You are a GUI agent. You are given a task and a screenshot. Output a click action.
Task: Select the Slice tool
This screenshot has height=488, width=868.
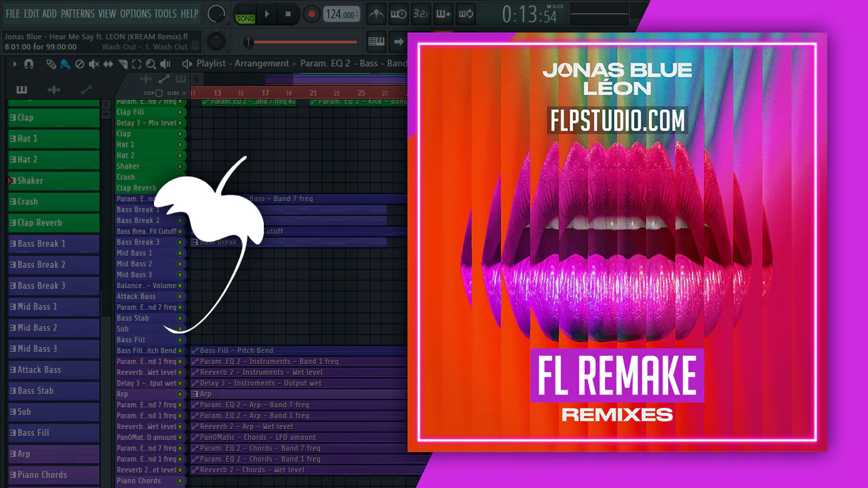click(123, 64)
